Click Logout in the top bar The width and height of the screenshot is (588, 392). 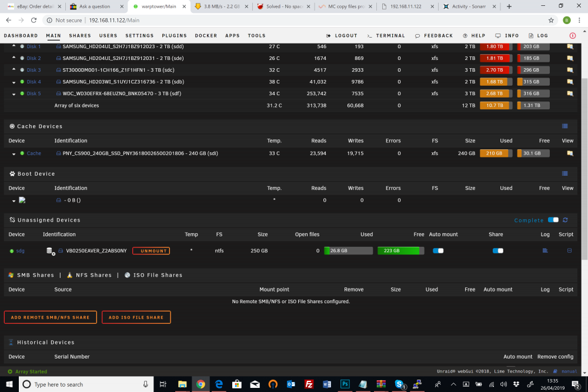coord(342,36)
